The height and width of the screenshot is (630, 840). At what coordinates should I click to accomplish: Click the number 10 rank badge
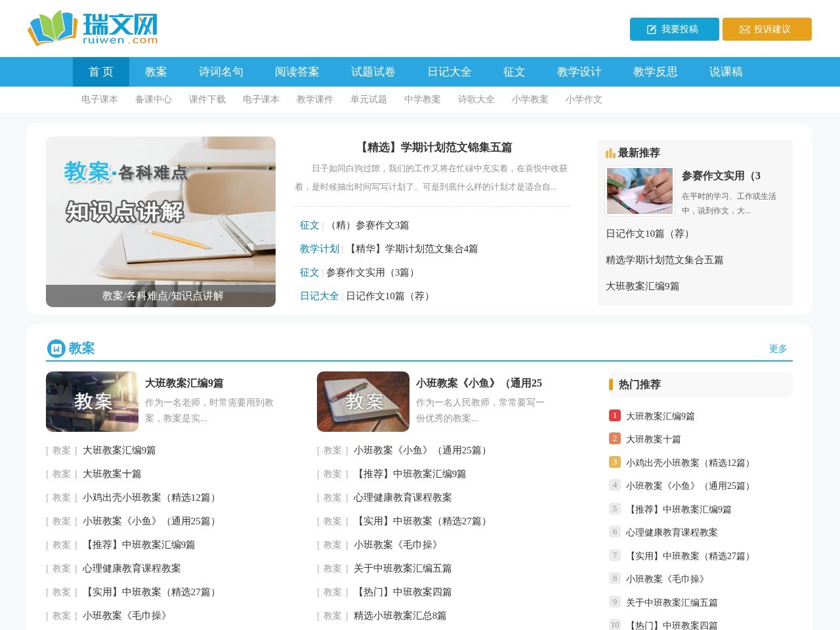point(614,625)
